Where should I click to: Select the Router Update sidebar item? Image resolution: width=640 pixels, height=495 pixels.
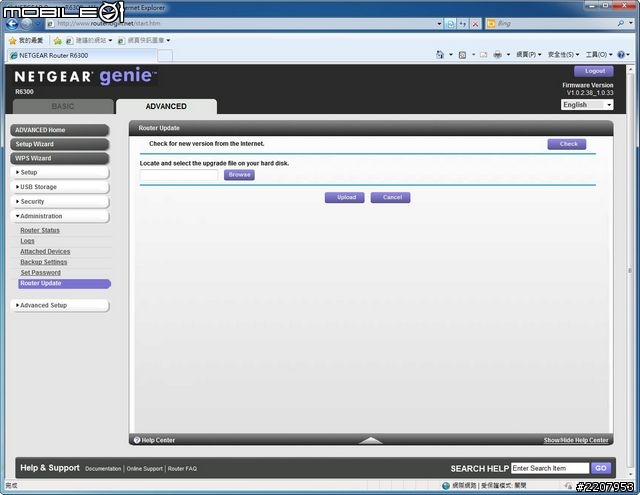[64, 284]
